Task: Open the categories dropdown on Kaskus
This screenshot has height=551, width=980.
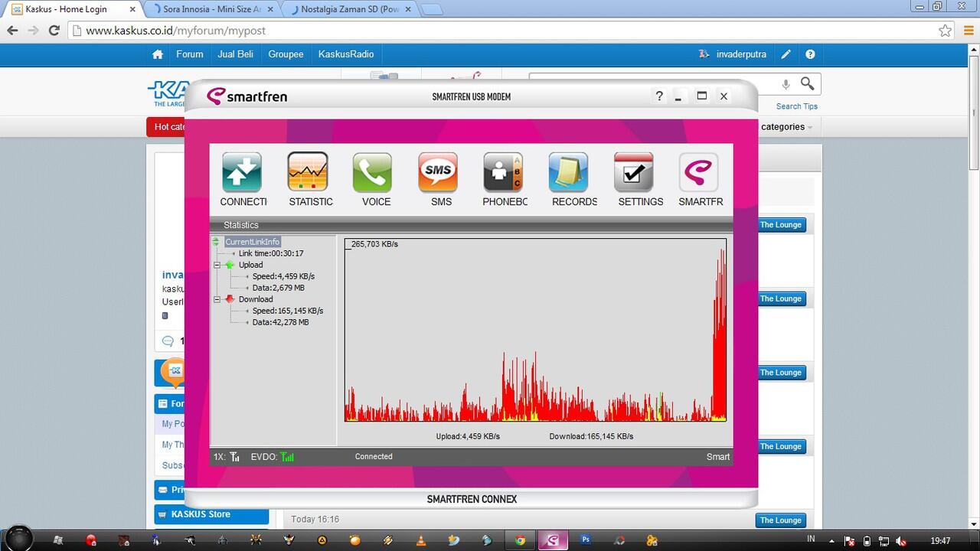Action: point(786,127)
